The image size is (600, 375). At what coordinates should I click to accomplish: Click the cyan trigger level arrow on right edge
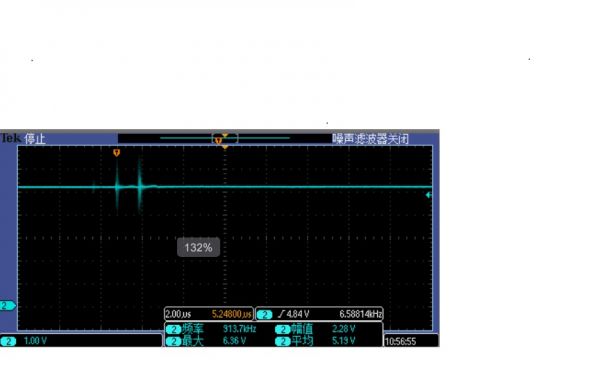429,195
